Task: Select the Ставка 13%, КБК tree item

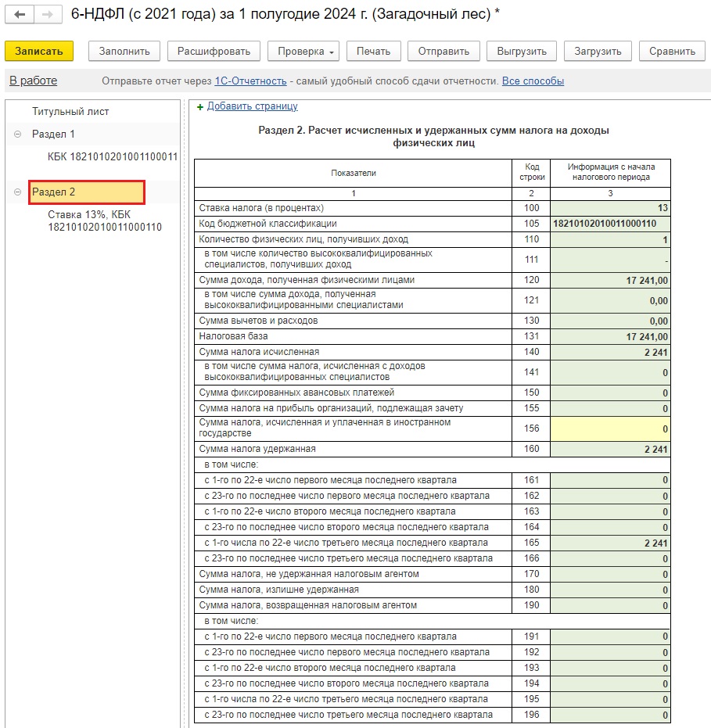Action: 105,221
